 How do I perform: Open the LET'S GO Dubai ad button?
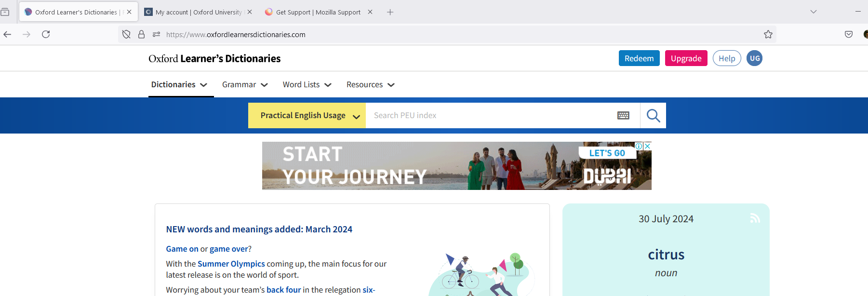click(607, 153)
